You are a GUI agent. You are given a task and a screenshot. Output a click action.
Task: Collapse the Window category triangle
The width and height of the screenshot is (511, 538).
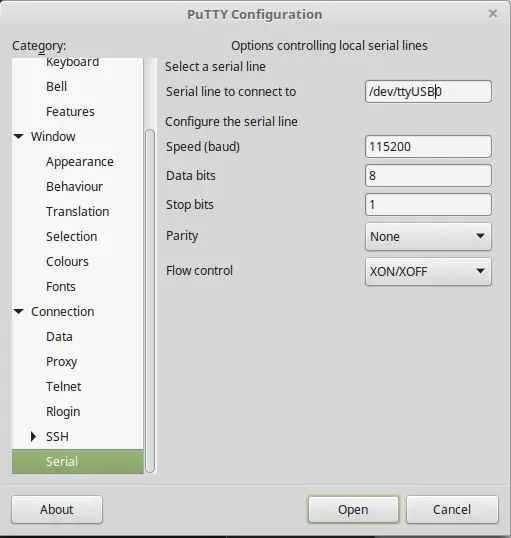click(19, 137)
